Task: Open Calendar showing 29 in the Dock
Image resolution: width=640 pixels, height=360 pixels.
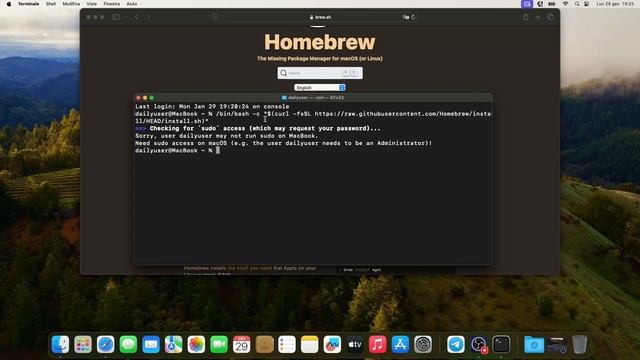Action: 242,344
